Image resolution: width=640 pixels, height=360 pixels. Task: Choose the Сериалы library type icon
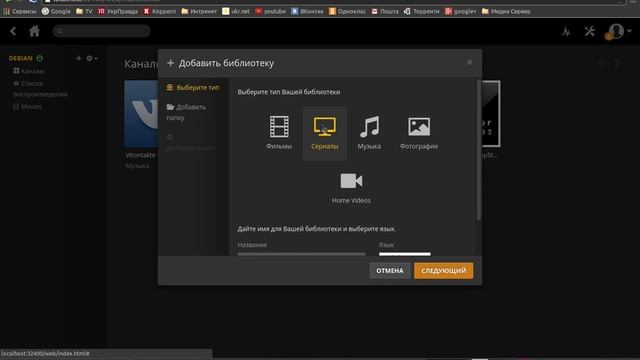tap(325, 127)
